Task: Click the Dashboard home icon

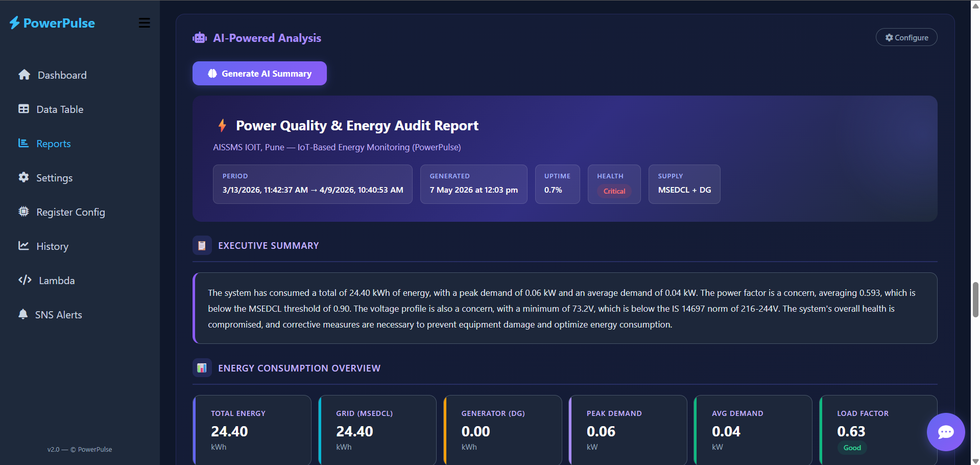Action: (24, 75)
